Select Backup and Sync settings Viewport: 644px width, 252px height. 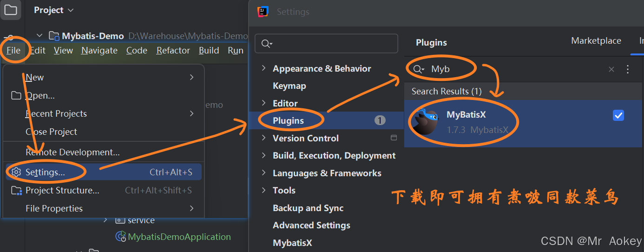308,208
